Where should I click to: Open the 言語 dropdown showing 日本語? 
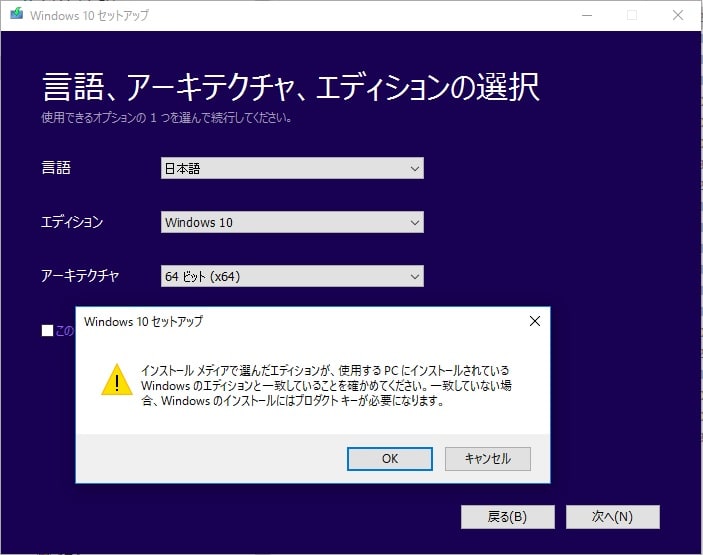292,168
